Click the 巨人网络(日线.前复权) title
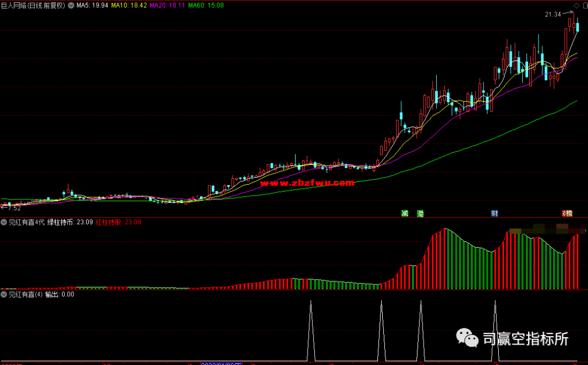The image size is (588, 365). [x=33, y=5]
